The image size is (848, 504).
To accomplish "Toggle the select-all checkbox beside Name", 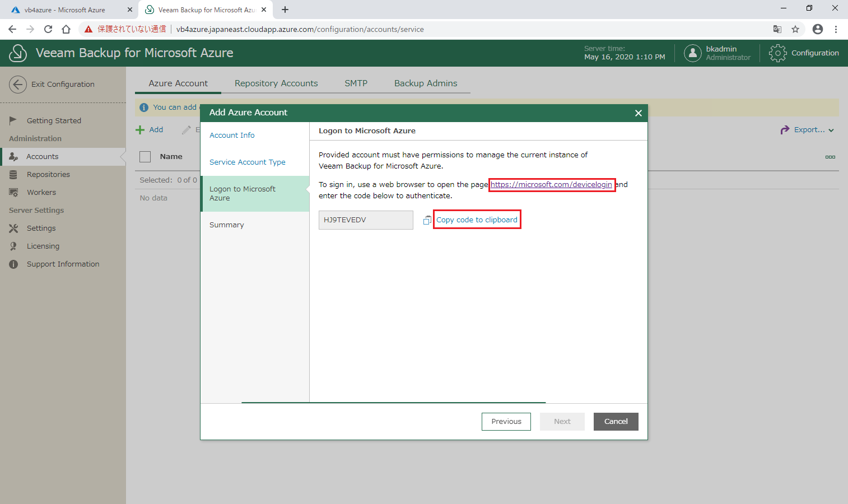I will [145, 157].
